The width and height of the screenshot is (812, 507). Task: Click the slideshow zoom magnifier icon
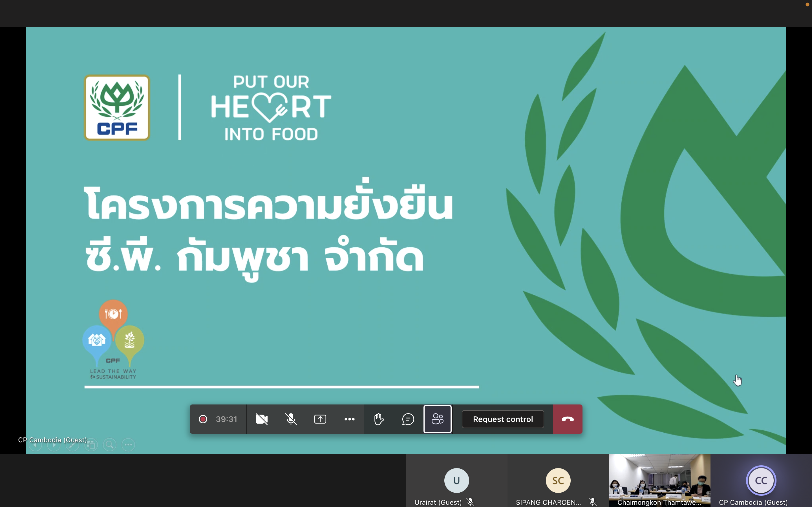pos(109,445)
